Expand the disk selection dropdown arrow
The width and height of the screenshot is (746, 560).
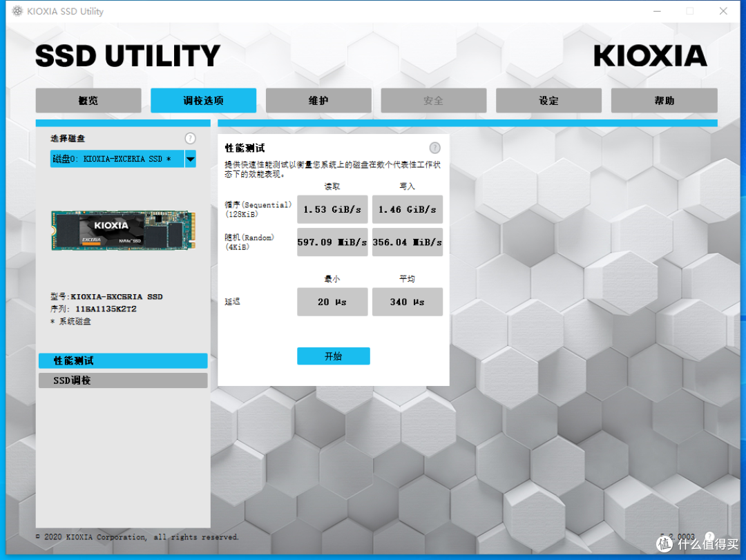[191, 159]
